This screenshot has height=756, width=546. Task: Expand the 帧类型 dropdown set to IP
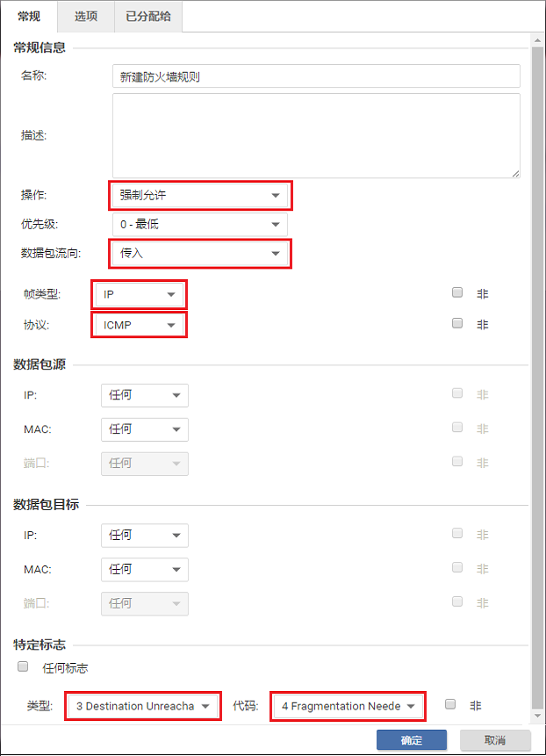139,294
